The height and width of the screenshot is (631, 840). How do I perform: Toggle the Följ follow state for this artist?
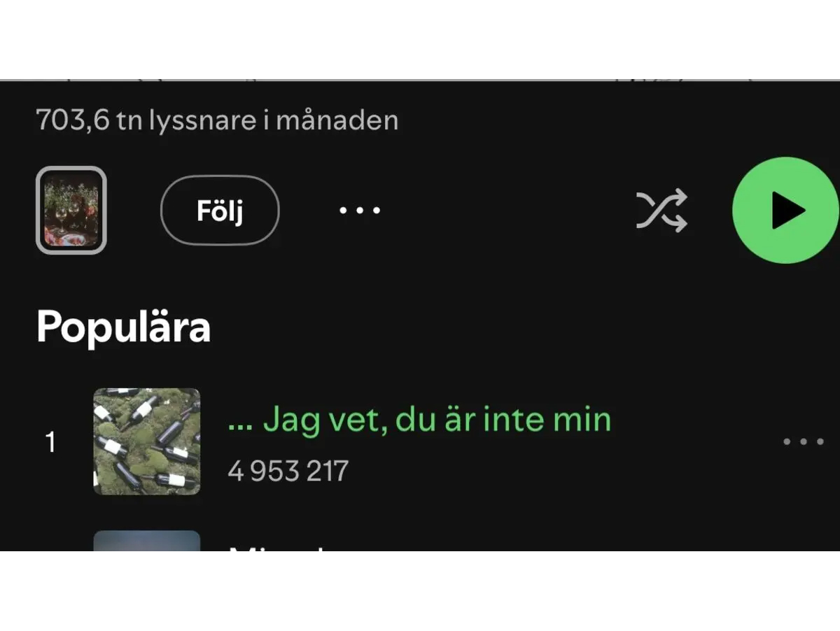[x=220, y=210]
